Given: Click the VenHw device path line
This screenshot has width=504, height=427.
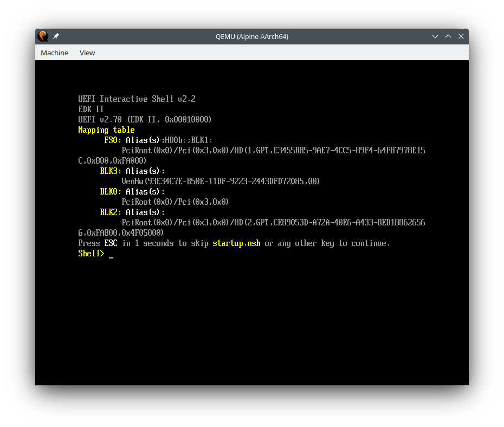Looking at the screenshot, I should tap(221, 182).
